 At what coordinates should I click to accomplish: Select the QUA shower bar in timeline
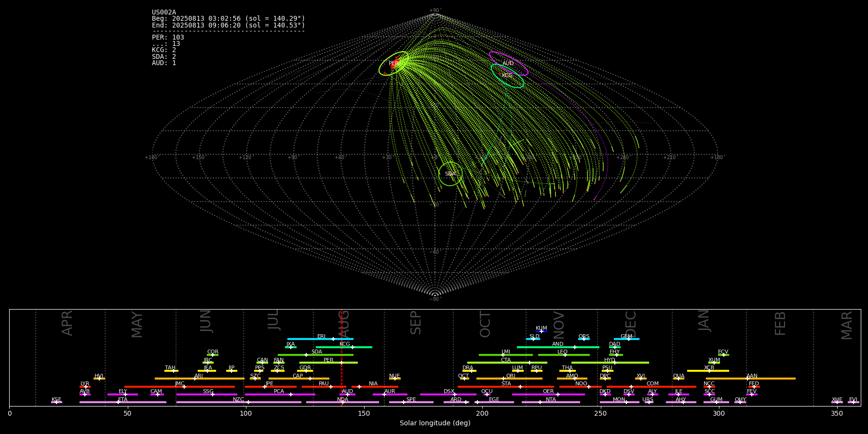[x=678, y=379]
